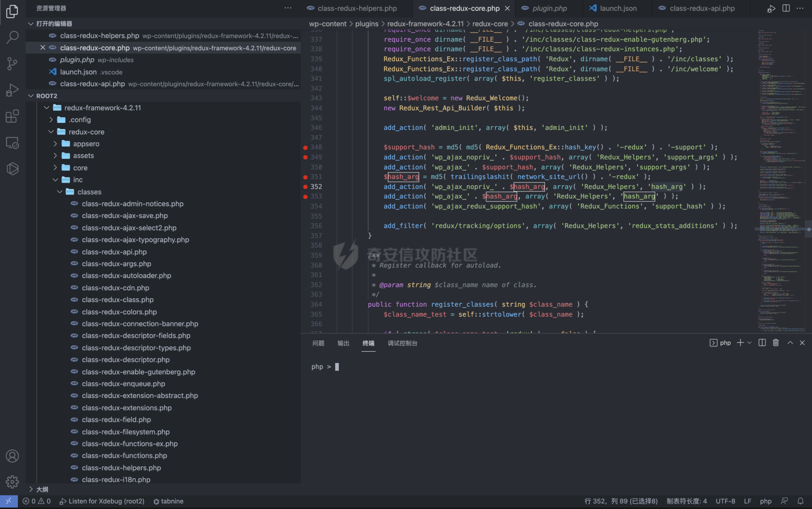
Task: Click the Accounts icon in activity bar
Action: click(12, 456)
